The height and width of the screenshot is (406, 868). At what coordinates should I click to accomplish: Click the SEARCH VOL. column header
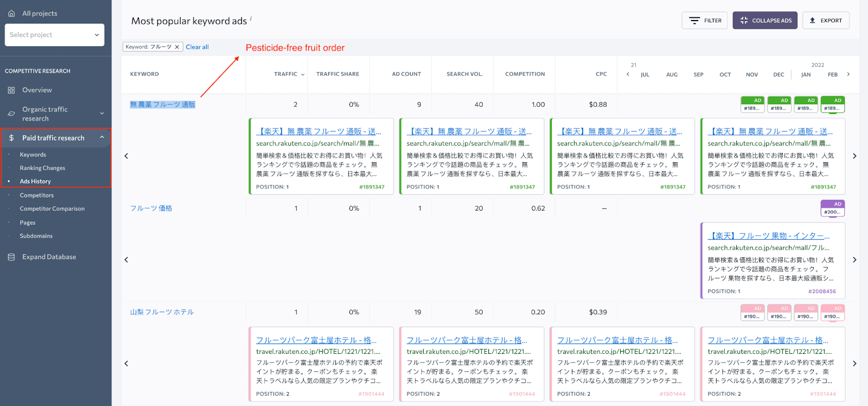coord(464,74)
